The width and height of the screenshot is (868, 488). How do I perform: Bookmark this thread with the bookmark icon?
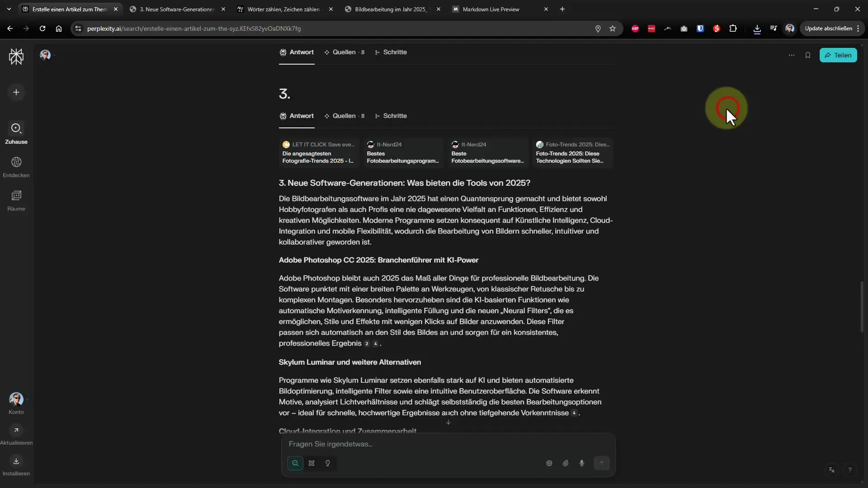[808, 55]
